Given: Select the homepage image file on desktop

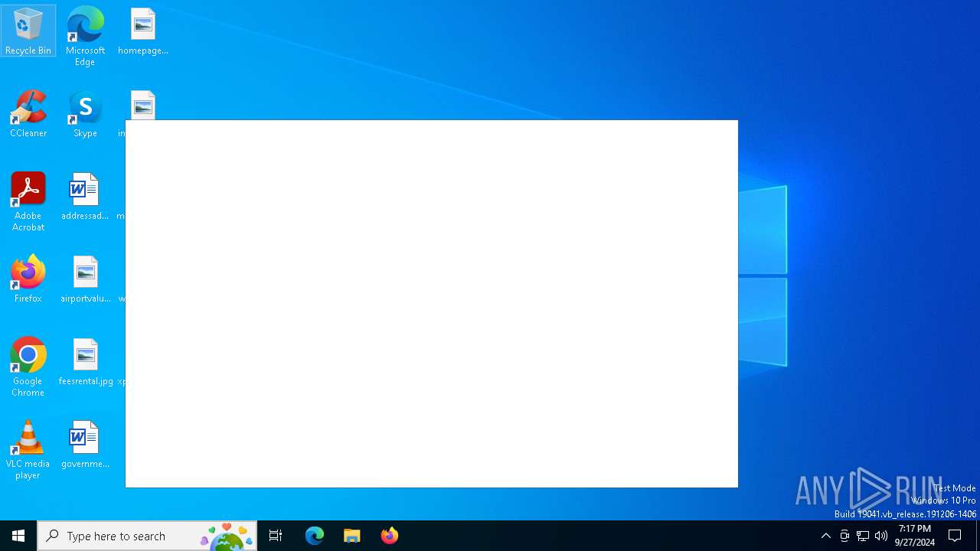Looking at the screenshot, I should click(x=143, y=31).
